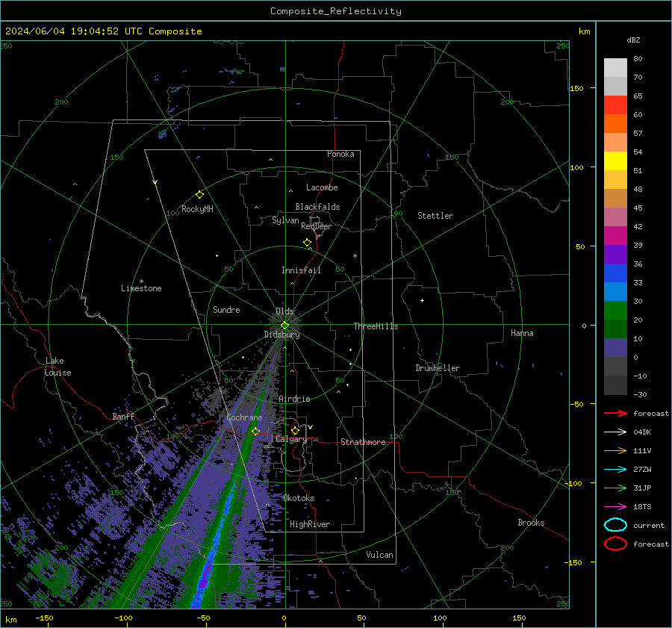
Task: Pick the orange 57–60 dBZ color swatch
Action: click(615, 124)
